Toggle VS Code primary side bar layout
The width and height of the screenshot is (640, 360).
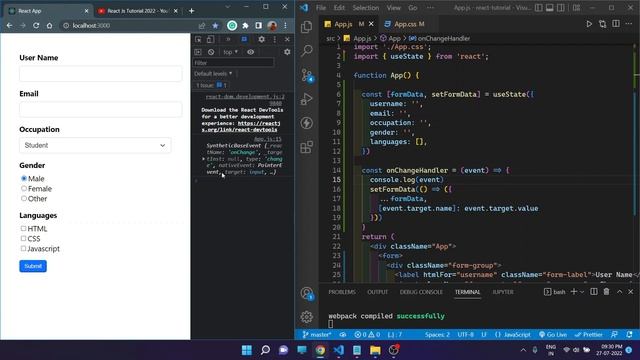click(539, 7)
